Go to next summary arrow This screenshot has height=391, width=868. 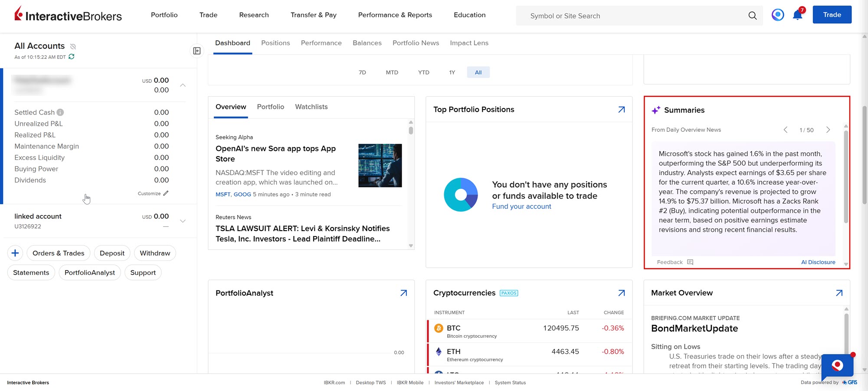[x=828, y=130]
